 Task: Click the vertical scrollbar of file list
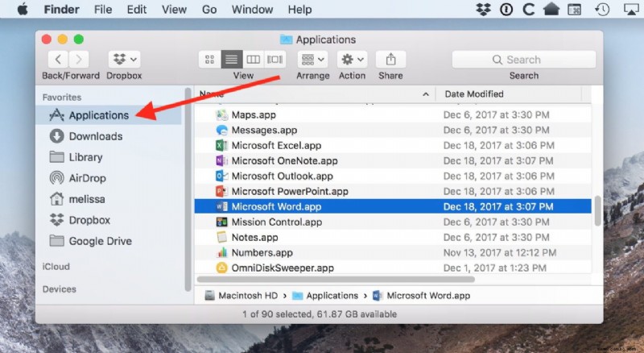coord(597,210)
